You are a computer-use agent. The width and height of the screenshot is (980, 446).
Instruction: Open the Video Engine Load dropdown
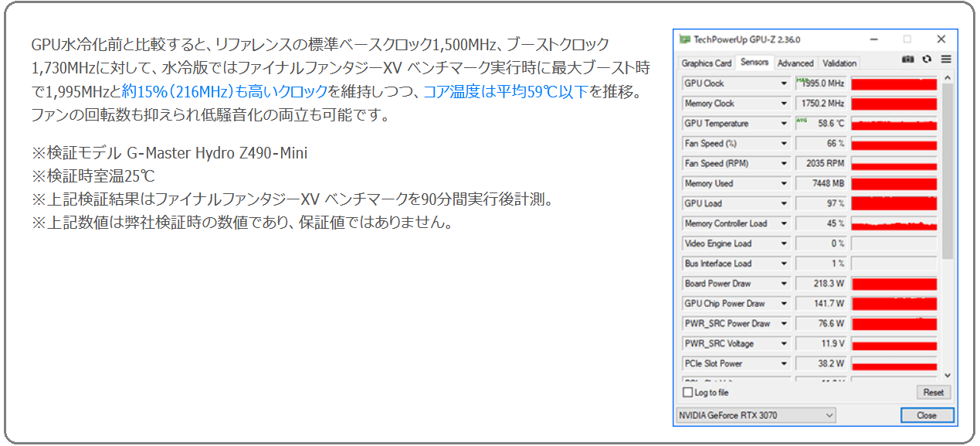point(784,243)
